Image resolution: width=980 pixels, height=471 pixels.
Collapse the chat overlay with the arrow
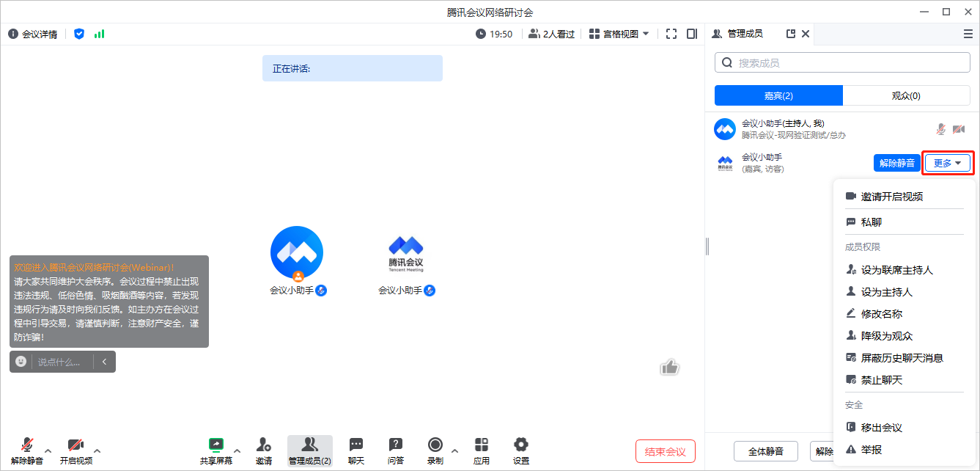(104, 362)
